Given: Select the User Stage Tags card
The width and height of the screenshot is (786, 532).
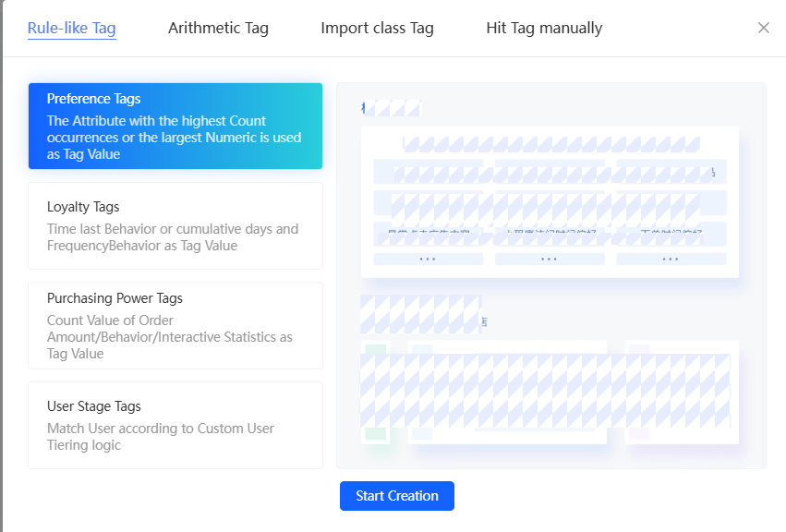Looking at the screenshot, I should tap(175, 425).
